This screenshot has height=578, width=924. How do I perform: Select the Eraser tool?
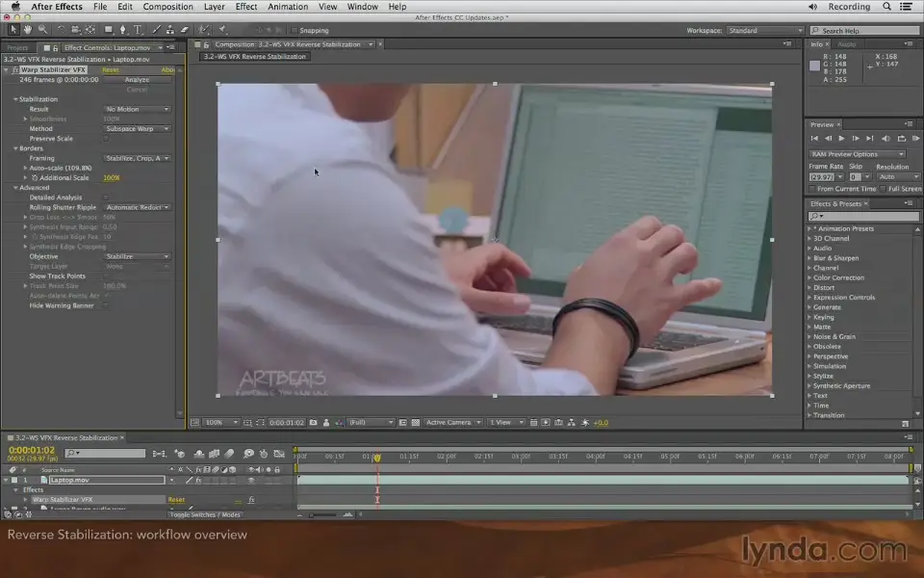[185, 30]
